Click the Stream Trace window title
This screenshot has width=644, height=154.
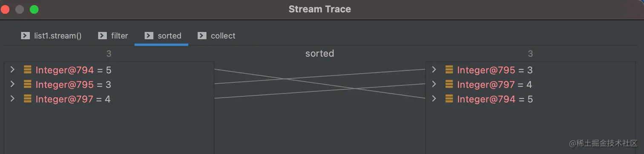point(320,9)
